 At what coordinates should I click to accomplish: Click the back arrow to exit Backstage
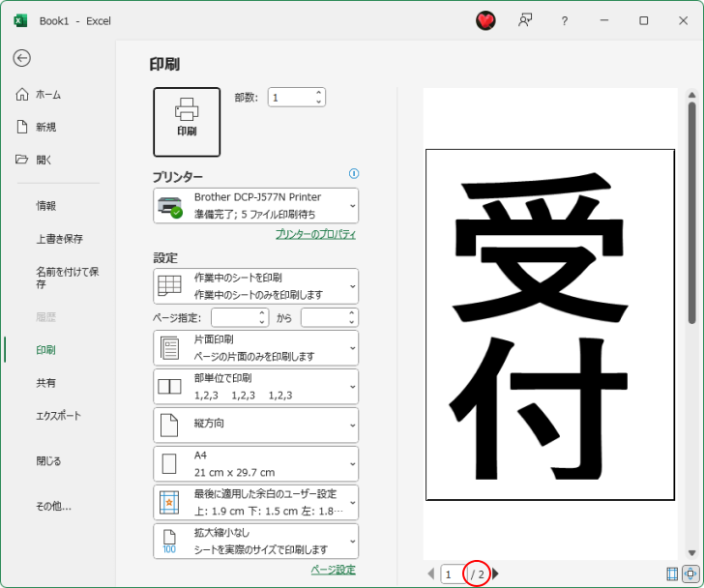pos(21,58)
